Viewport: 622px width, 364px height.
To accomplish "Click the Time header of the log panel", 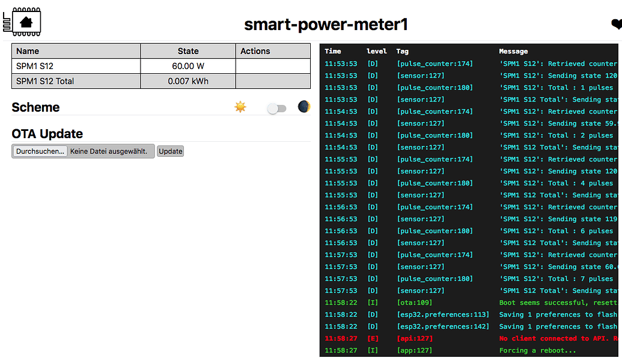I will pyautogui.click(x=332, y=51).
